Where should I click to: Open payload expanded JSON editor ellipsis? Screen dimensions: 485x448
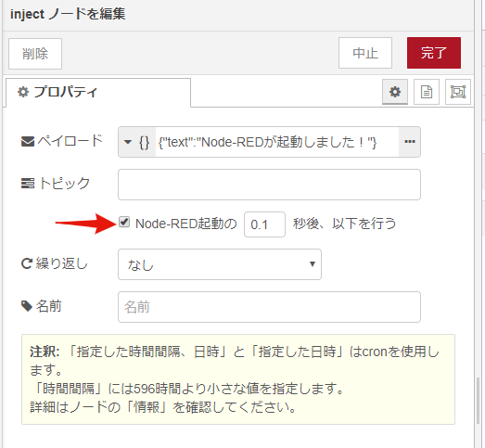pyautogui.click(x=410, y=142)
